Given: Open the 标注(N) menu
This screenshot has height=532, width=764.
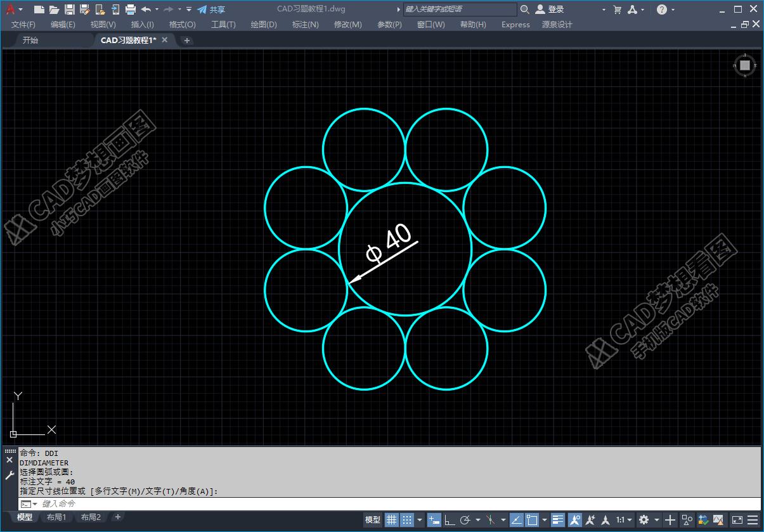Looking at the screenshot, I should click(x=305, y=25).
